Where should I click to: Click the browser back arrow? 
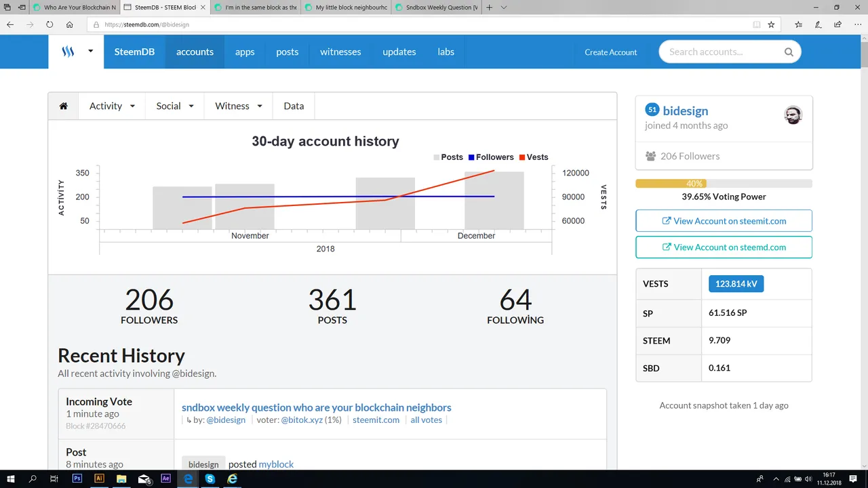tap(10, 24)
